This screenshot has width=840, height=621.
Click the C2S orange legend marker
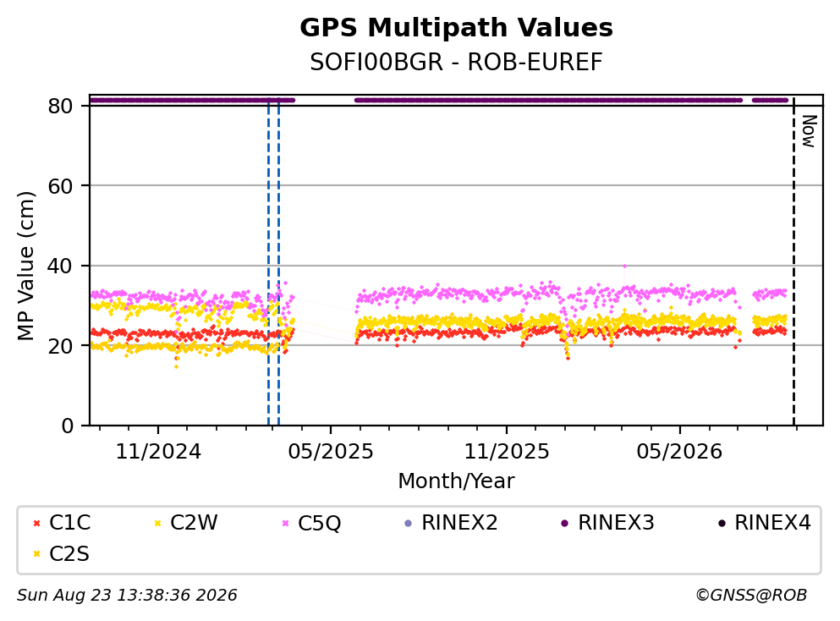(x=36, y=554)
